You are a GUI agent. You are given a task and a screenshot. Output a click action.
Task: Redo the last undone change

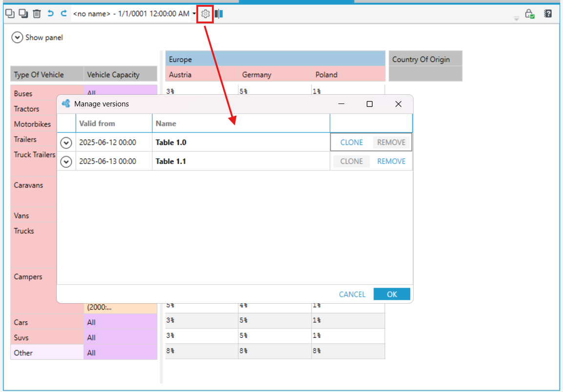(64, 14)
